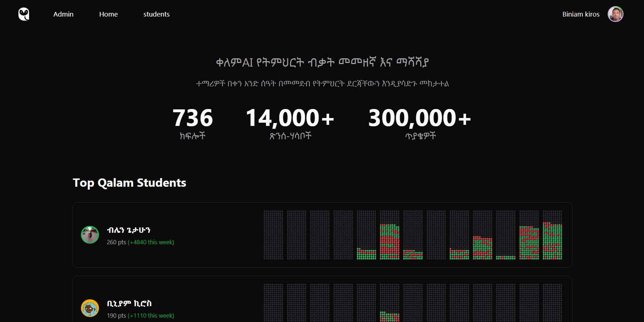Click the first empty activity column in first card
Viewport: 644px width, 322px height.
[273, 235]
